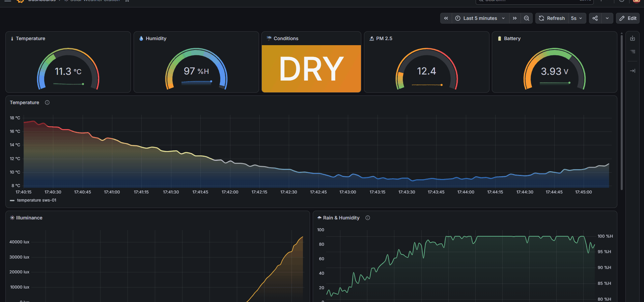This screenshot has height=302, width=644.
Task: Shift time range backward with double-left arrows
Action: point(446,18)
